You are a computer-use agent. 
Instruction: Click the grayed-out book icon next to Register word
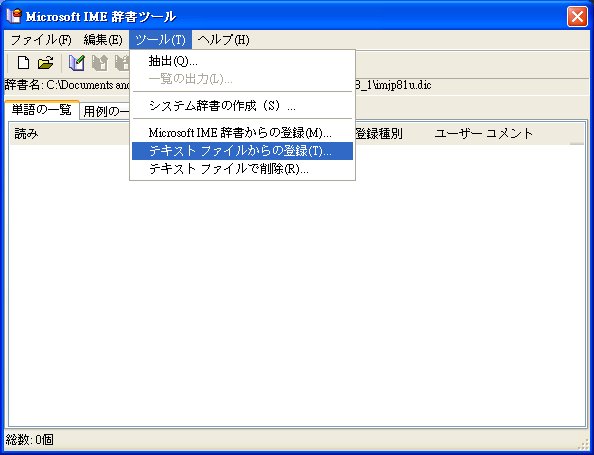point(100,63)
